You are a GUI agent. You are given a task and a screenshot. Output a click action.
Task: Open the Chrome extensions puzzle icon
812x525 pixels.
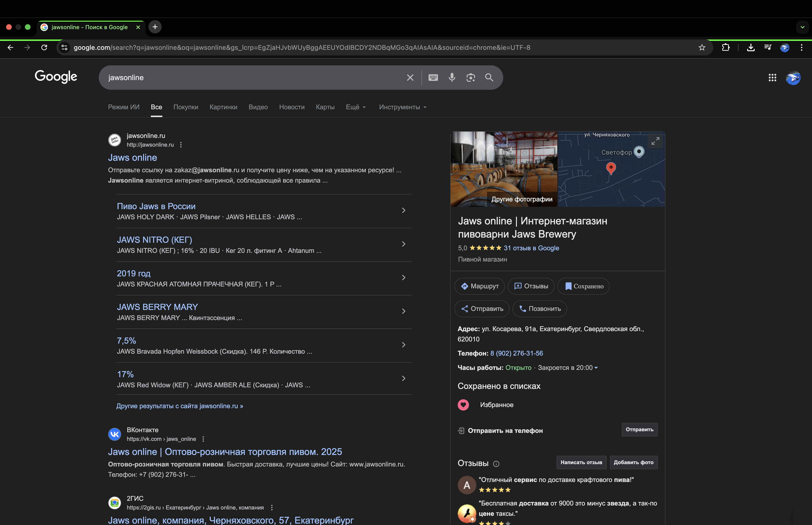coord(726,47)
